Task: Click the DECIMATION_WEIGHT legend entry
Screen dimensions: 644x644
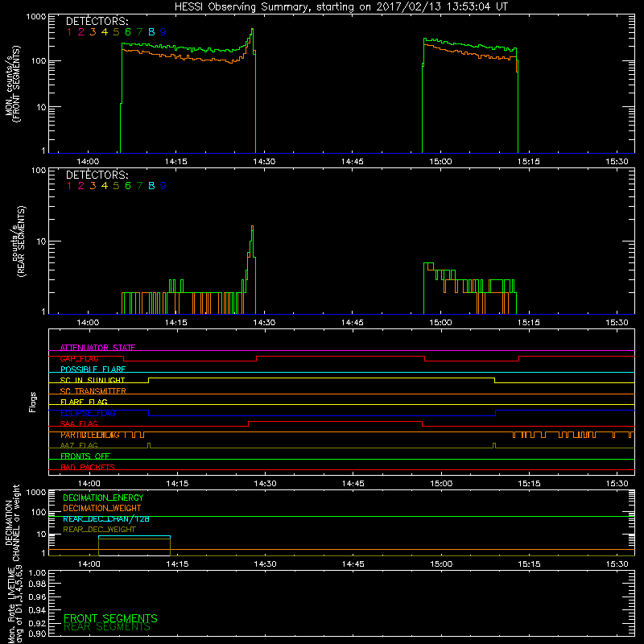Action: pyautogui.click(x=102, y=508)
